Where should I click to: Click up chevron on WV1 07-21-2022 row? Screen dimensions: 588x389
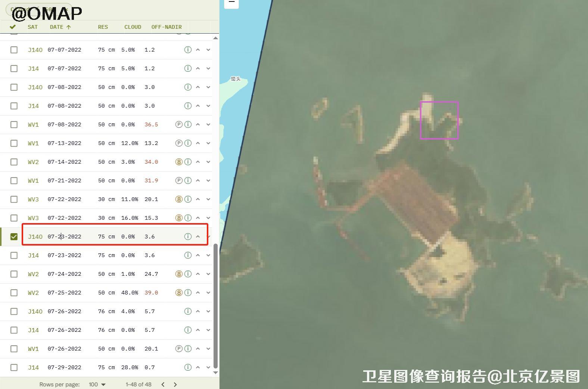pos(198,180)
